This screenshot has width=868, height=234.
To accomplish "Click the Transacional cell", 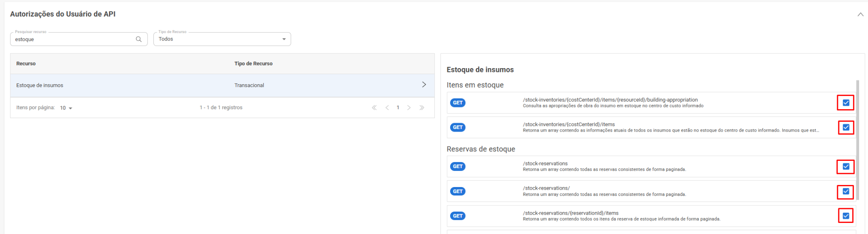I will pos(249,85).
